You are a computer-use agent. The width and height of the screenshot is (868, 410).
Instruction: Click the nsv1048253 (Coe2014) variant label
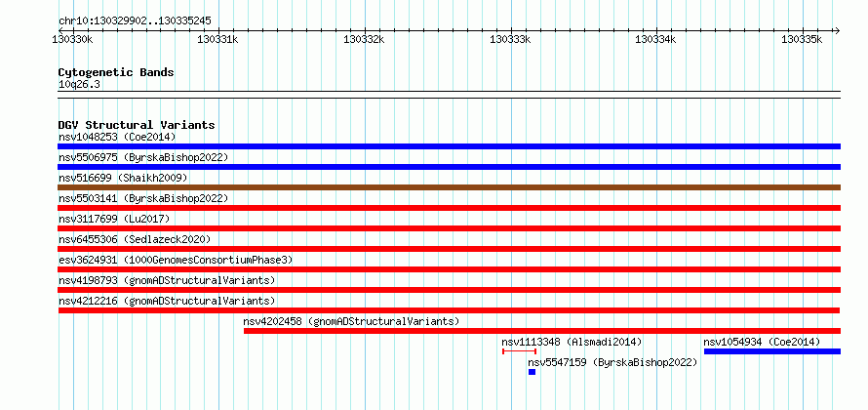point(117,137)
